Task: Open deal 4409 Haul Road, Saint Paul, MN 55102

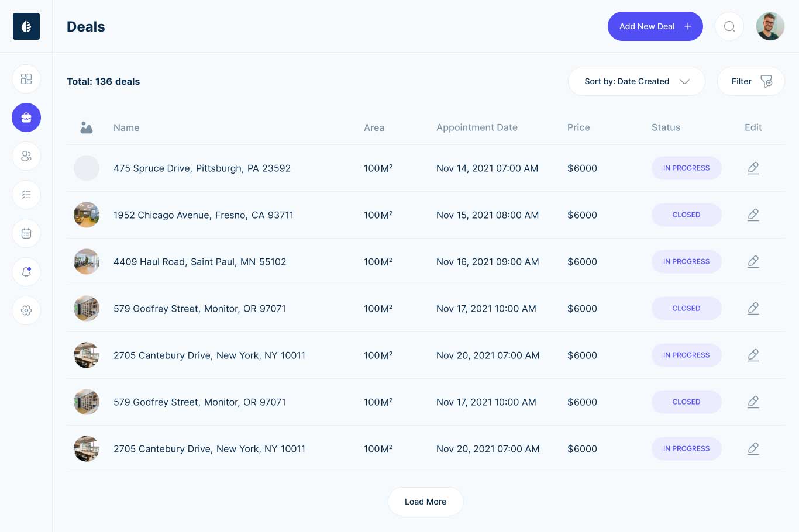Action: (200, 262)
